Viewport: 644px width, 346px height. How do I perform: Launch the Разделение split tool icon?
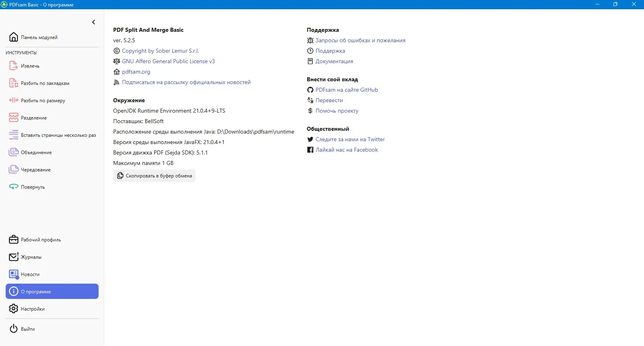(x=14, y=117)
